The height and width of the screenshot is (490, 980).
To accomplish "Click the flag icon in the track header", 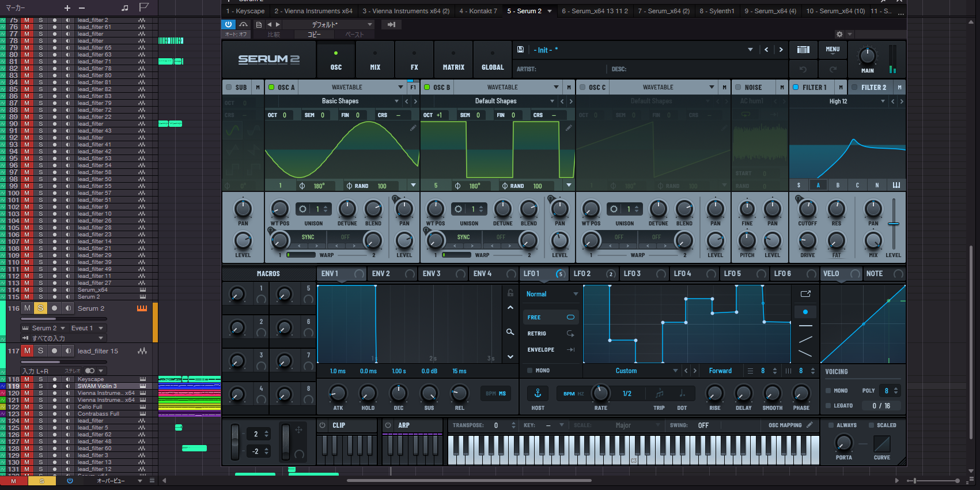I will 144,7.
